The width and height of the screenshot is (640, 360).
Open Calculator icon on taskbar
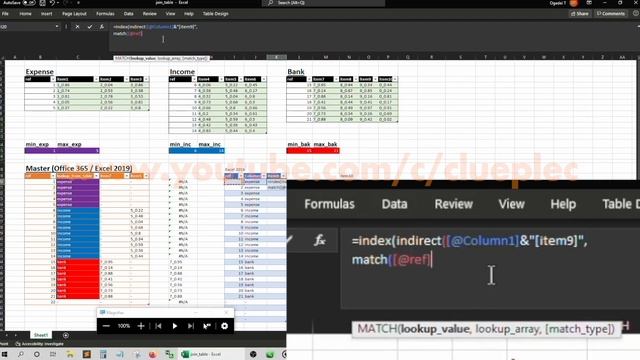tap(103, 354)
